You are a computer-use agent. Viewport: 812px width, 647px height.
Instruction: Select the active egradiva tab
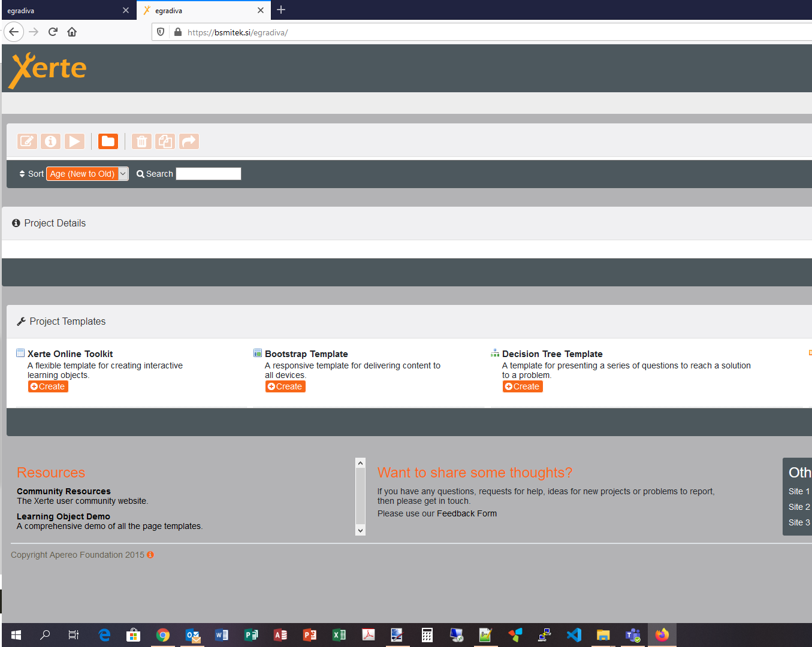[204, 10]
